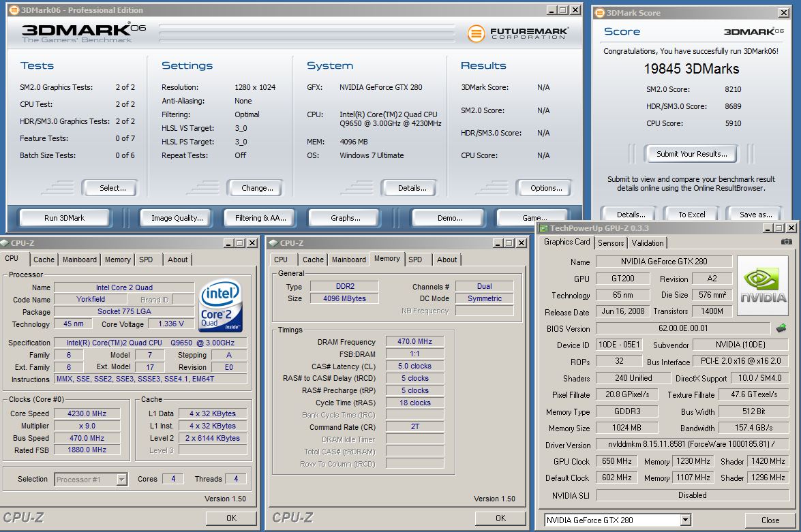This screenshot has height=532, width=801.
Task: Click the Command Rate 2T value
Action: 414,427
